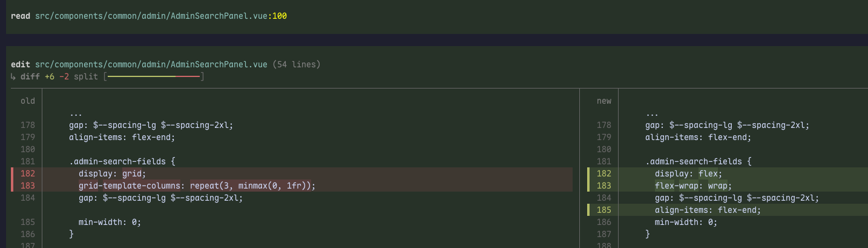Select the old column header
The width and height of the screenshot is (868, 248).
click(x=28, y=101)
